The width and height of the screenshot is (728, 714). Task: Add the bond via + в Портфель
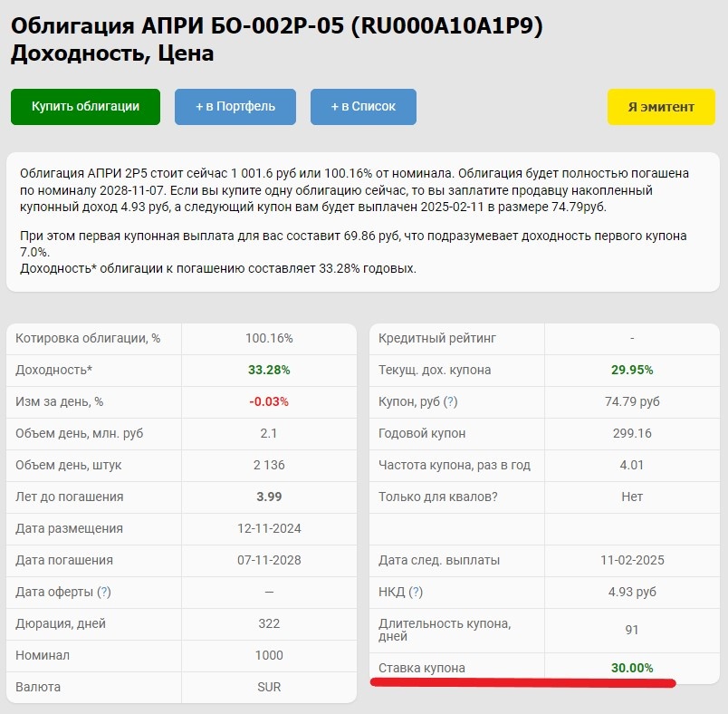(x=235, y=107)
